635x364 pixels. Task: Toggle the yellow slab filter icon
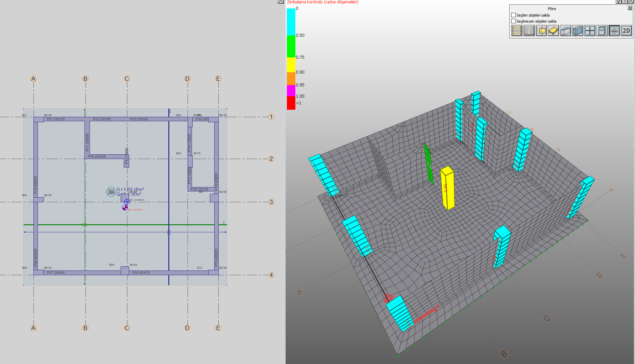pyautogui.click(x=553, y=31)
